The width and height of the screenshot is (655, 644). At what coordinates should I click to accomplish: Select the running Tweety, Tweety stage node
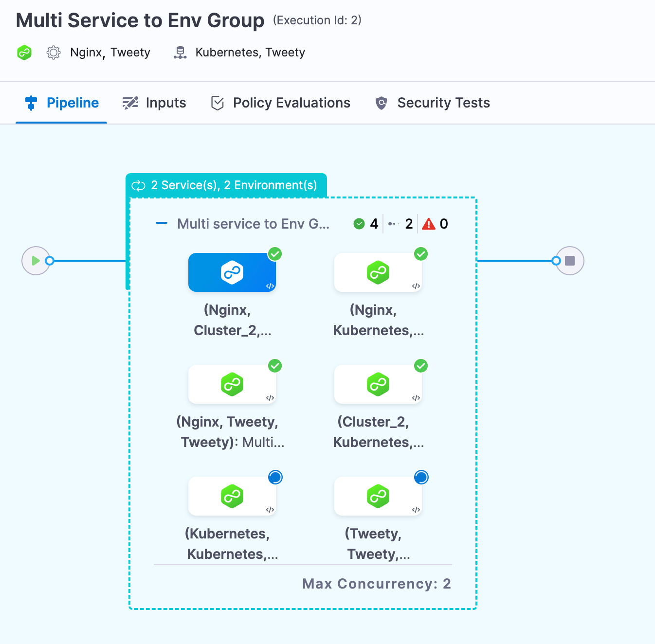coord(378,496)
